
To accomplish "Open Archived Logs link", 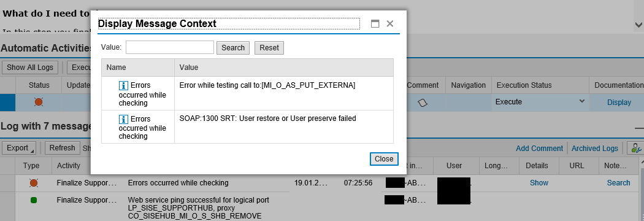I will 595,149.
